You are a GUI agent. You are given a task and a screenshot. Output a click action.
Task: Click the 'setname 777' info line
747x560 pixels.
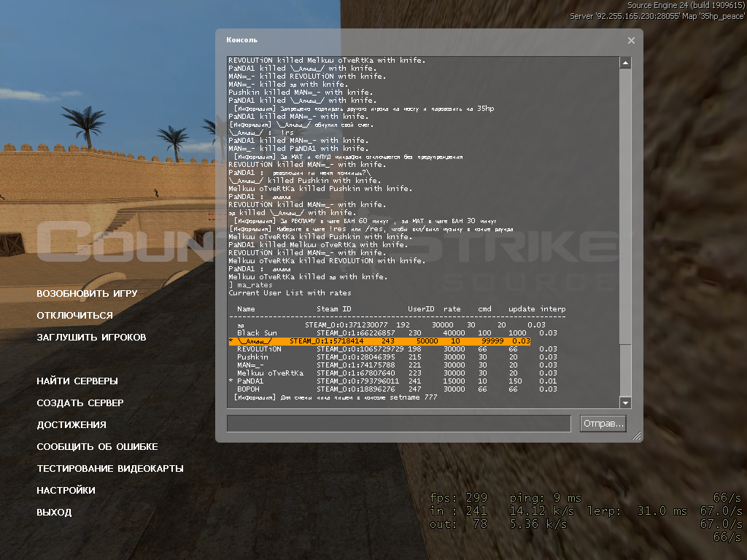coord(336,397)
